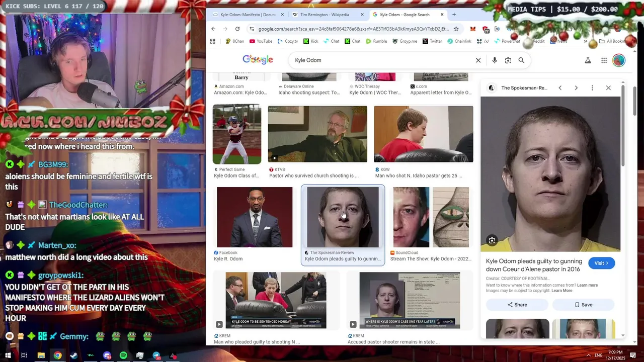644x362 pixels.
Task: Open KREM video about sentencing Monday
Action: tap(276, 300)
